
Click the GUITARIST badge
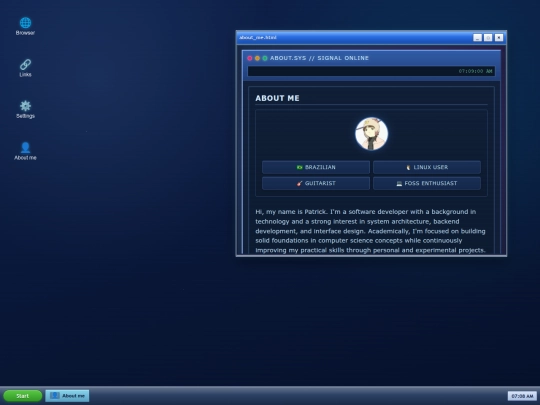(x=316, y=183)
